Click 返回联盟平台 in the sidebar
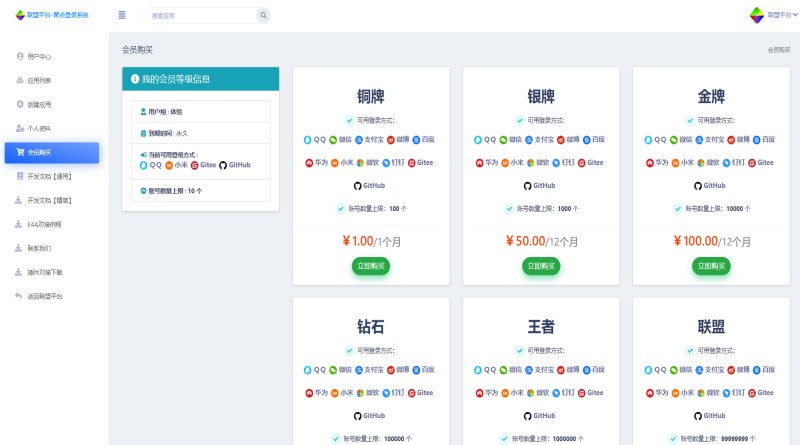This screenshot has width=800, height=445. (44, 296)
